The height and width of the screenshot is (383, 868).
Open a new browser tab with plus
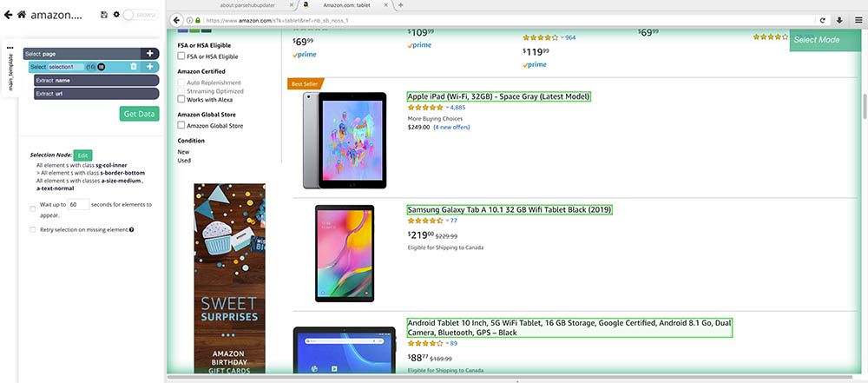[401, 4]
